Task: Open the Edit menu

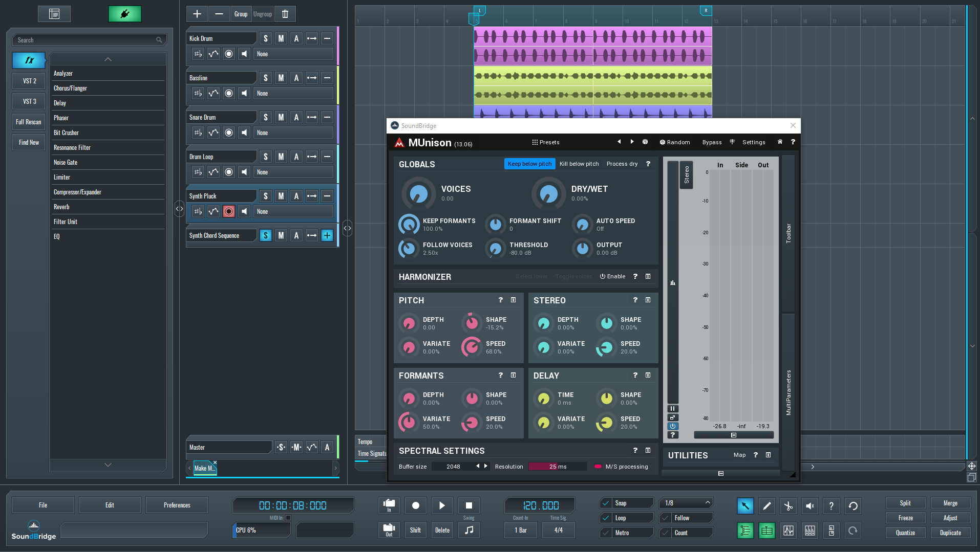Action: click(110, 505)
